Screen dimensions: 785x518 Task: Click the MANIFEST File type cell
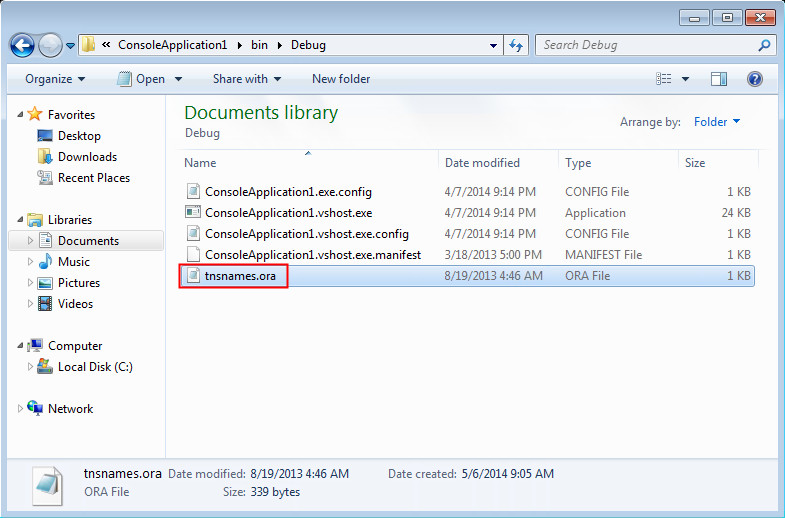coord(603,255)
